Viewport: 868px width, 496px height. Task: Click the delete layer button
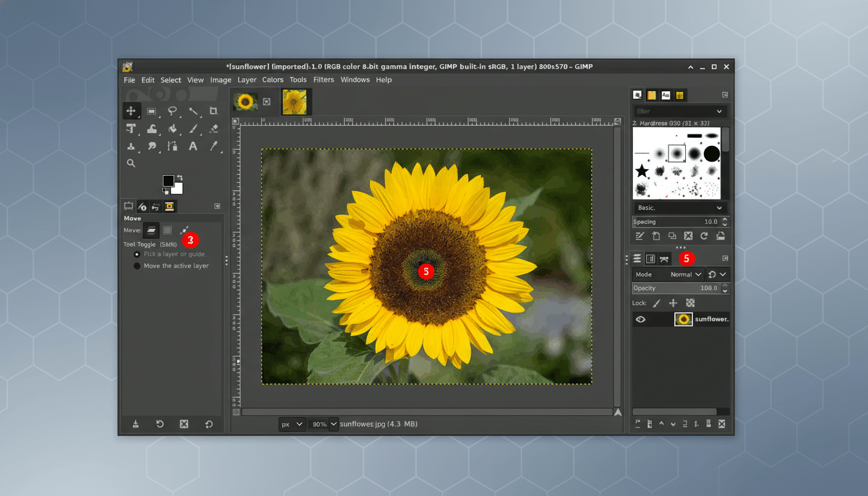point(721,424)
